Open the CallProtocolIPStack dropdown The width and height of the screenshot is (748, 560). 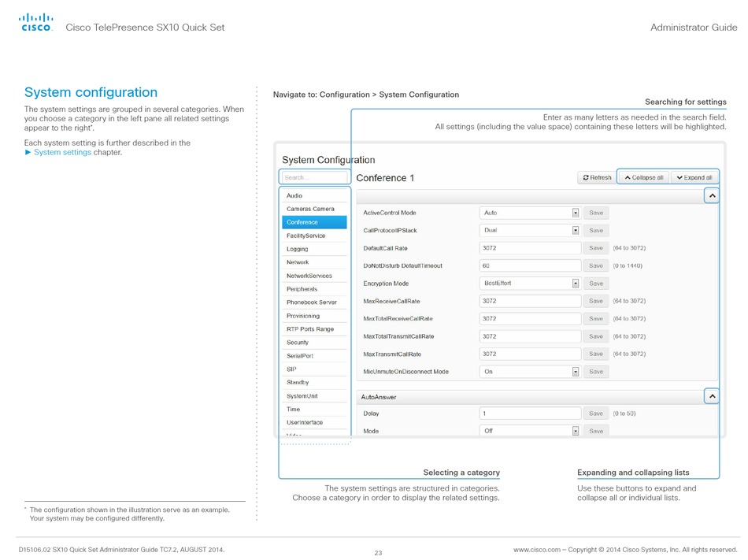530,231
